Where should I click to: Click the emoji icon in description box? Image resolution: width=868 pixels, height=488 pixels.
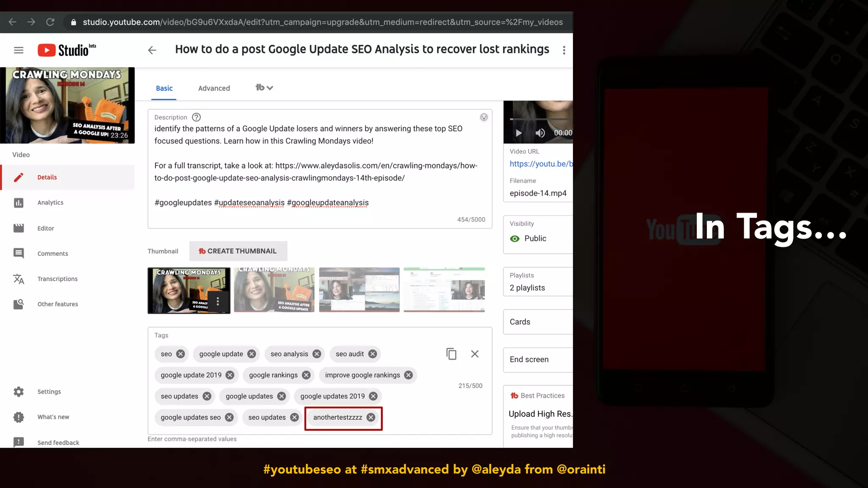pyautogui.click(x=484, y=117)
